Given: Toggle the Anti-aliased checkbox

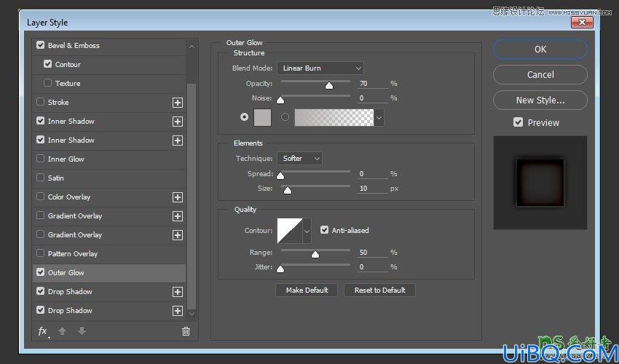Looking at the screenshot, I should click(325, 230).
